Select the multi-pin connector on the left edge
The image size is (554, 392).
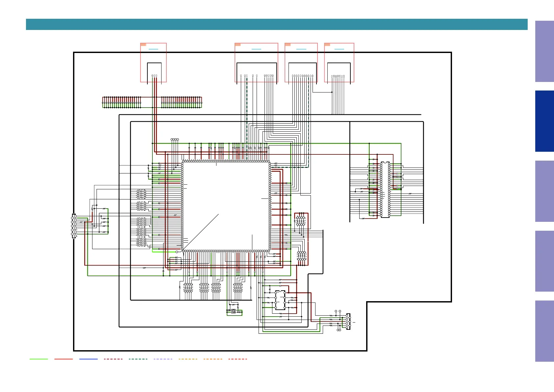pos(74,226)
